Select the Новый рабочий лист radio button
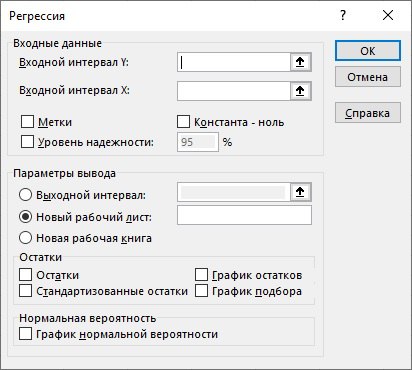The image size is (412, 370). pyautogui.click(x=25, y=217)
